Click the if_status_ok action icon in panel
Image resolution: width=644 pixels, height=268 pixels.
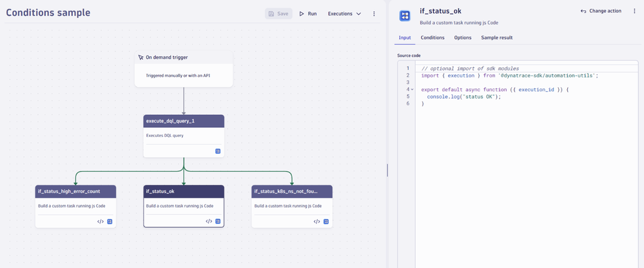(405, 15)
